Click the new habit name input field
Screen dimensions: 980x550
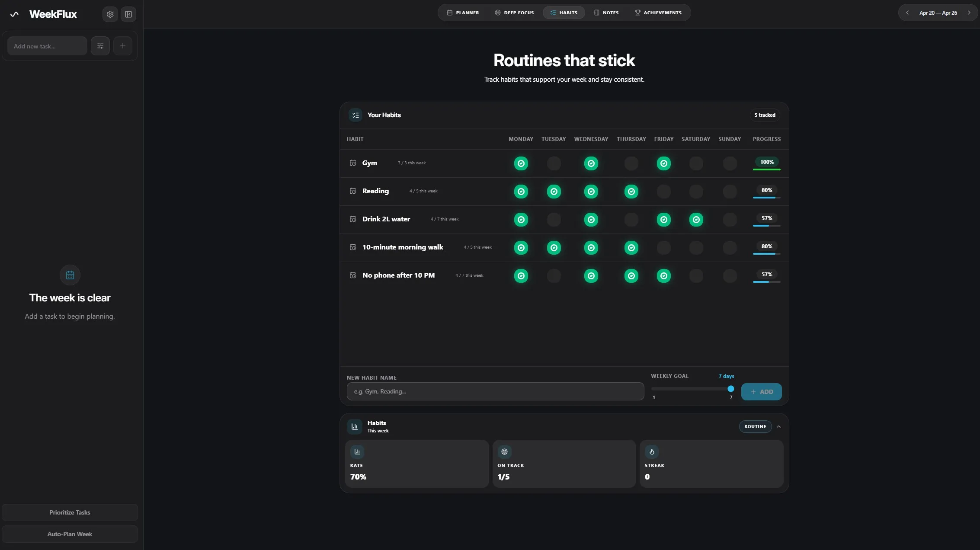tap(495, 391)
